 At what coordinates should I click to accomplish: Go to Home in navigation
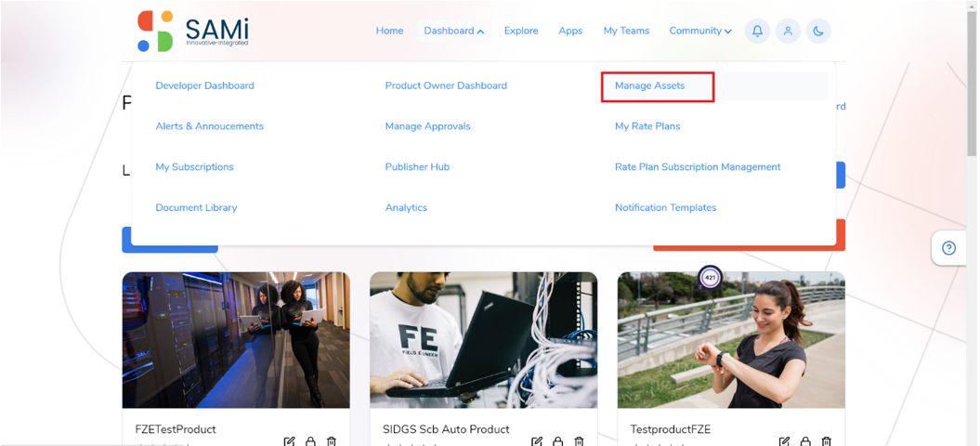389,31
